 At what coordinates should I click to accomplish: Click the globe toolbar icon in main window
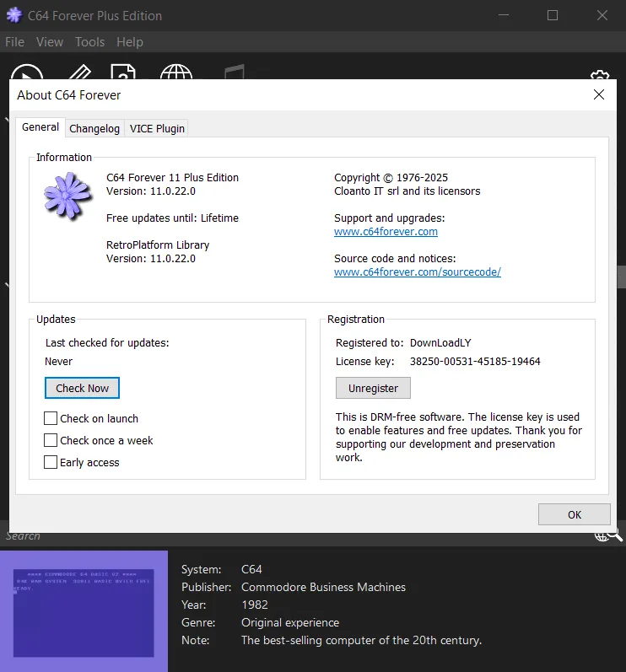pyautogui.click(x=176, y=72)
